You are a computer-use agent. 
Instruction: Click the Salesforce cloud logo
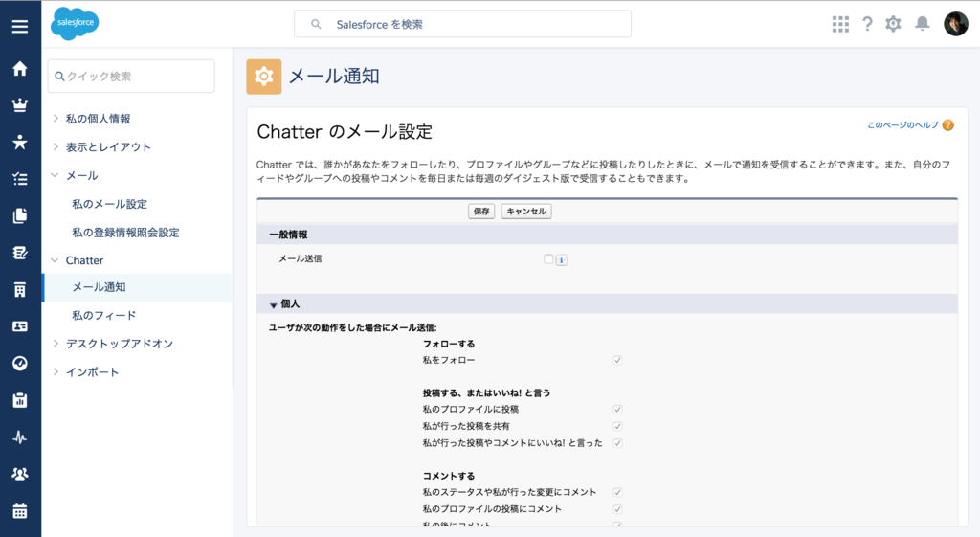click(x=75, y=24)
